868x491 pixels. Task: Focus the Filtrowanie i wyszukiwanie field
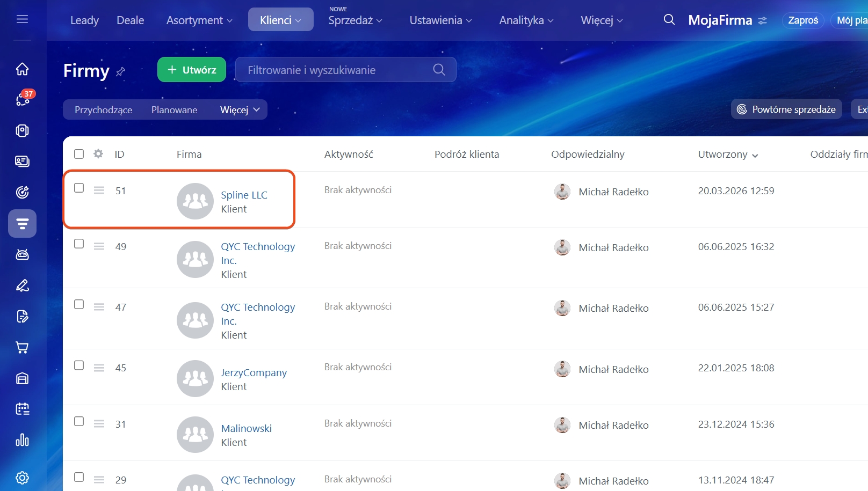tap(345, 70)
